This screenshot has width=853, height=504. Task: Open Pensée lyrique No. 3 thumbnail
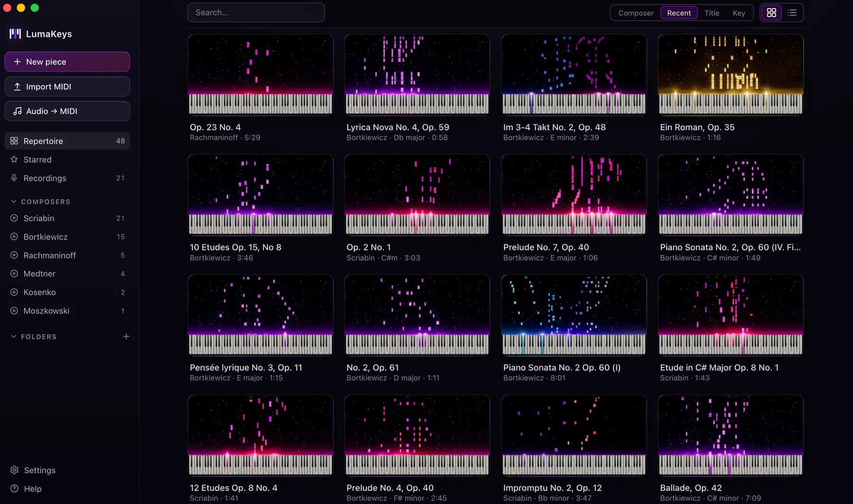click(260, 315)
